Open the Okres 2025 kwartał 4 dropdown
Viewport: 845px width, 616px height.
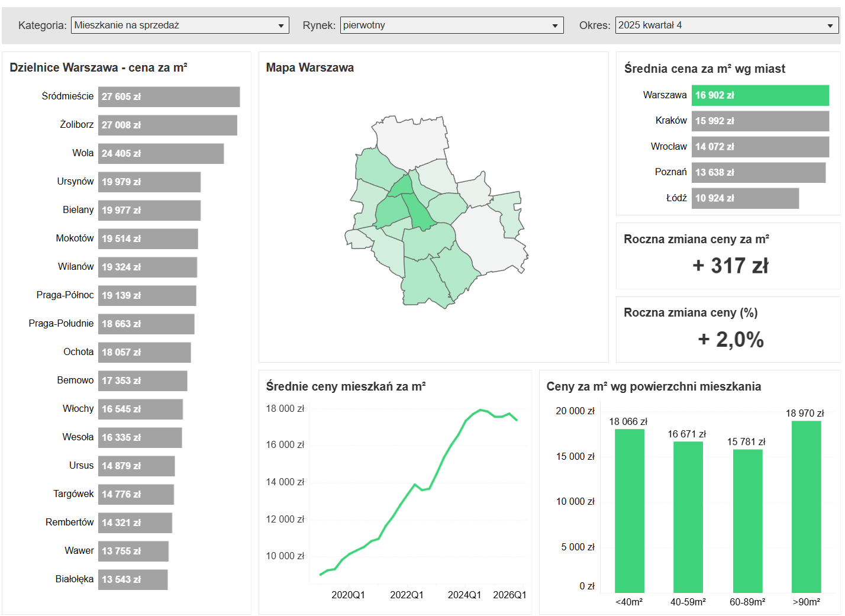point(726,25)
